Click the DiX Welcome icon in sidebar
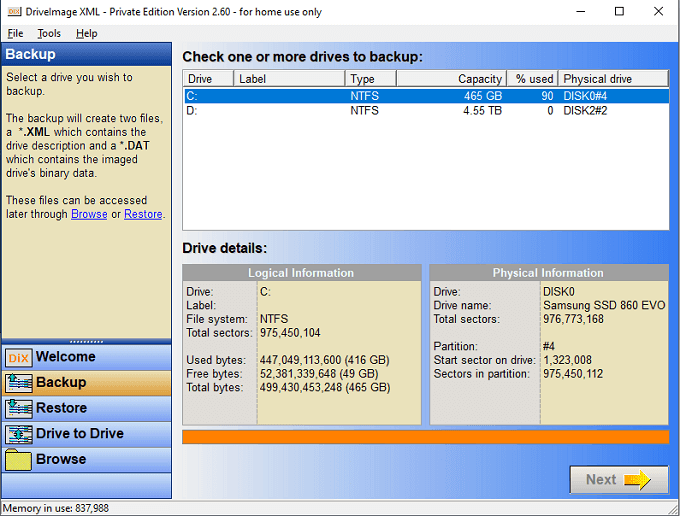Image resolution: width=680 pixels, height=516 pixels. [19, 357]
